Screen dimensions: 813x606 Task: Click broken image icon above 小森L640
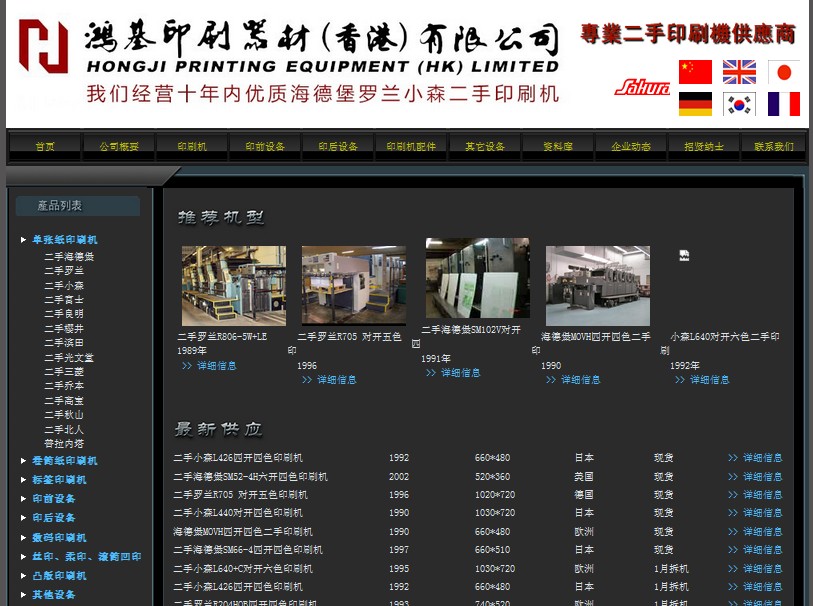[684, 255]
